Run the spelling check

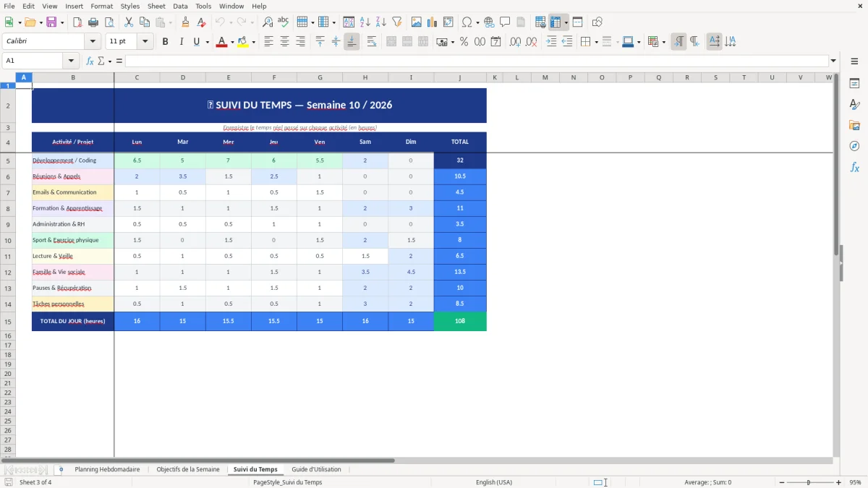(283, 22)
